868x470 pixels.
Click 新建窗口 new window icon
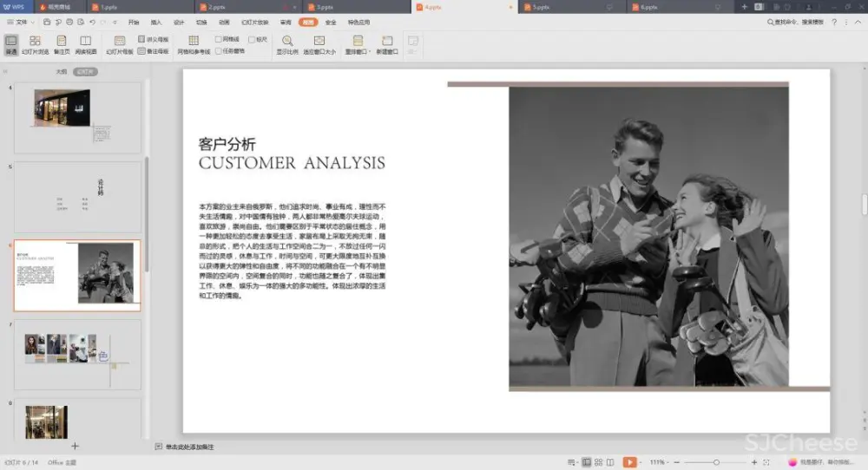point(387,44)
